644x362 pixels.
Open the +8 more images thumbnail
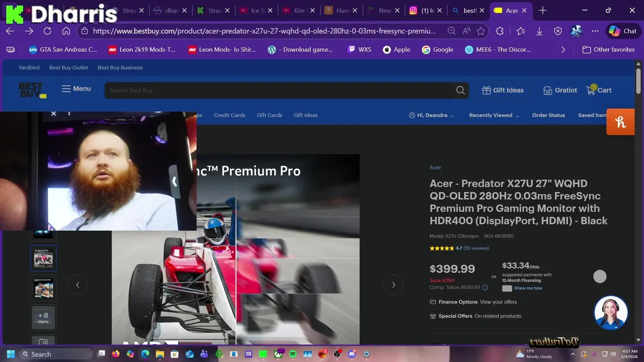click(43, 318)
